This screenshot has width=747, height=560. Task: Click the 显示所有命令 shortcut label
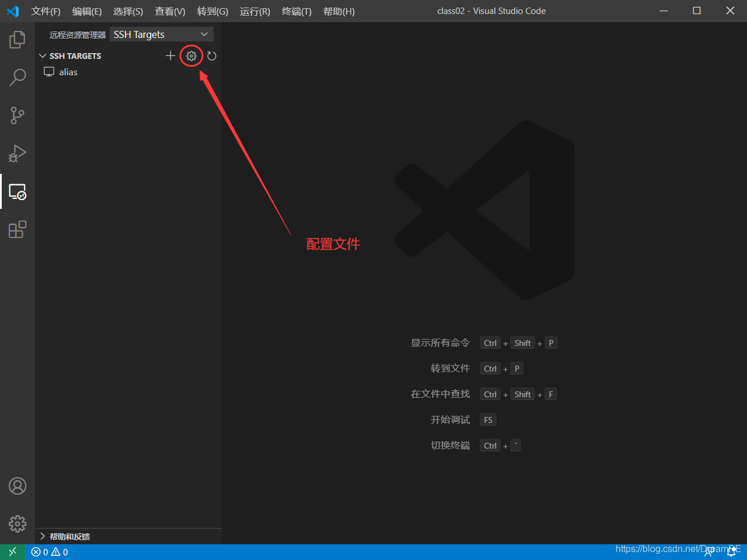point(440,343)
